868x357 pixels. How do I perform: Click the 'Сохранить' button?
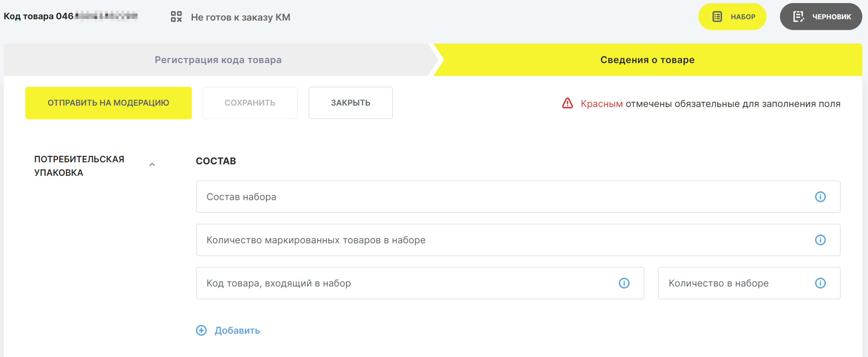pyautogui.click(x=250, y=103)
